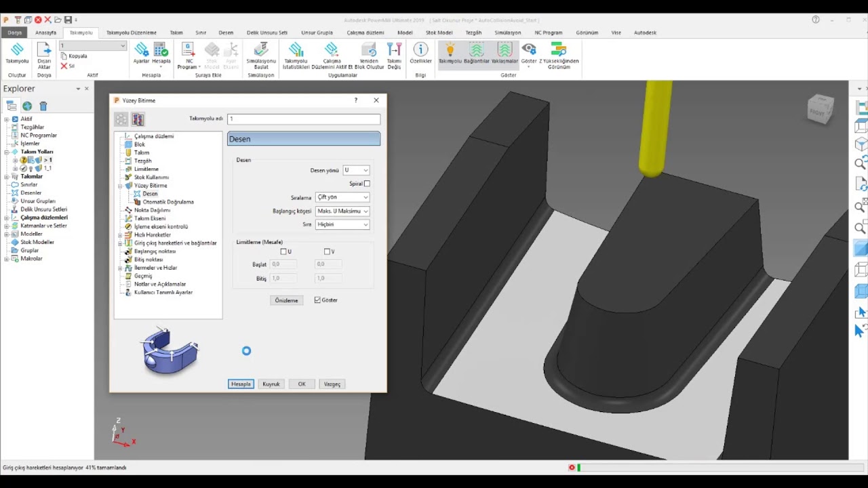Image resolution: width=868 pixels, height=488 pixels.
Task: Open the active toolpath combo box in ribbon
Action: point(92,46)
